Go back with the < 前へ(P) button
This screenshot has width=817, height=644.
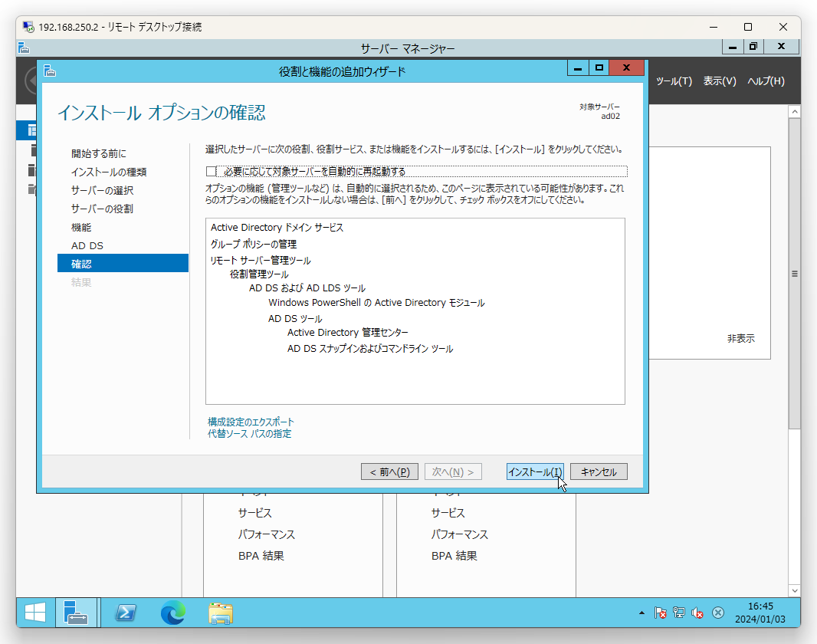[x=390, y=472]
